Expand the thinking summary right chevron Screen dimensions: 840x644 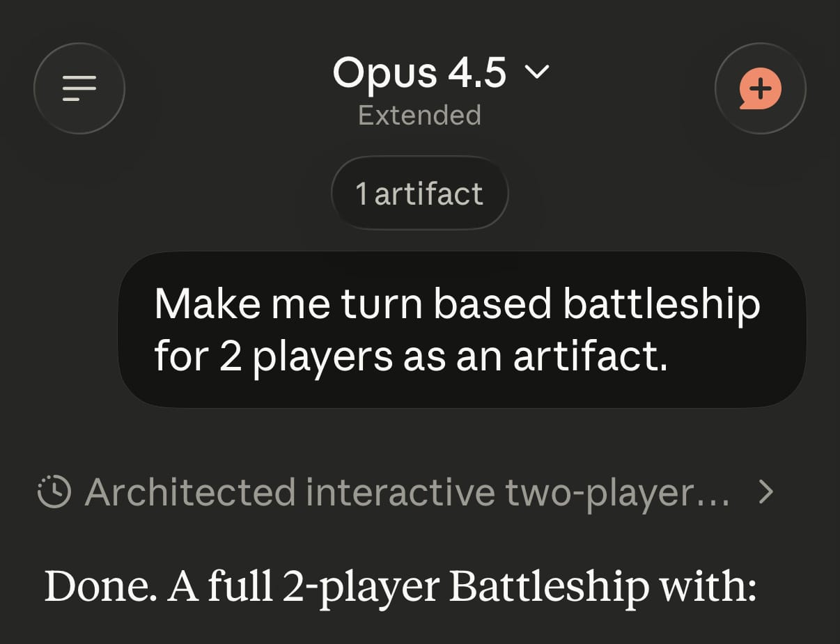[x=765, y=492]
